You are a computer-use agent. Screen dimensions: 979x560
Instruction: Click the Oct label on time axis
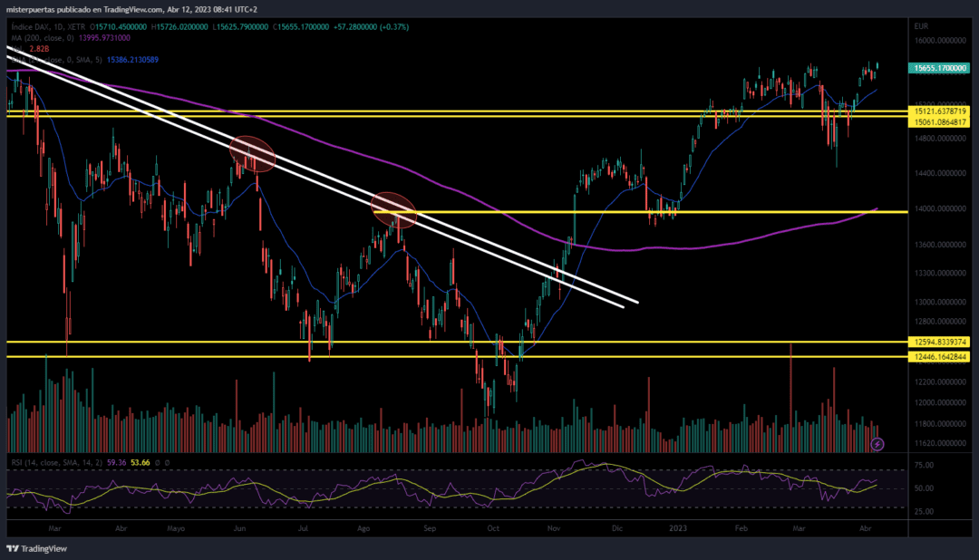click(x=493, y=528)
